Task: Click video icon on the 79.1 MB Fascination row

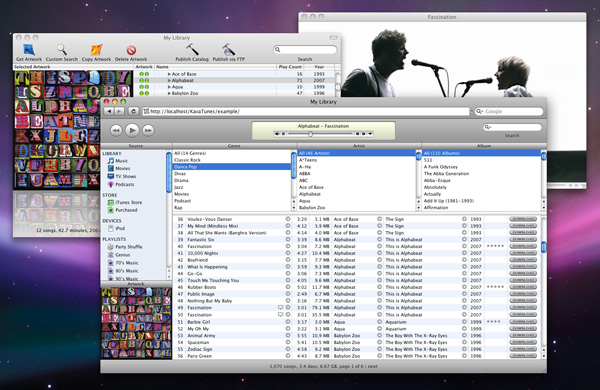Action: click(x=280, y=308)
